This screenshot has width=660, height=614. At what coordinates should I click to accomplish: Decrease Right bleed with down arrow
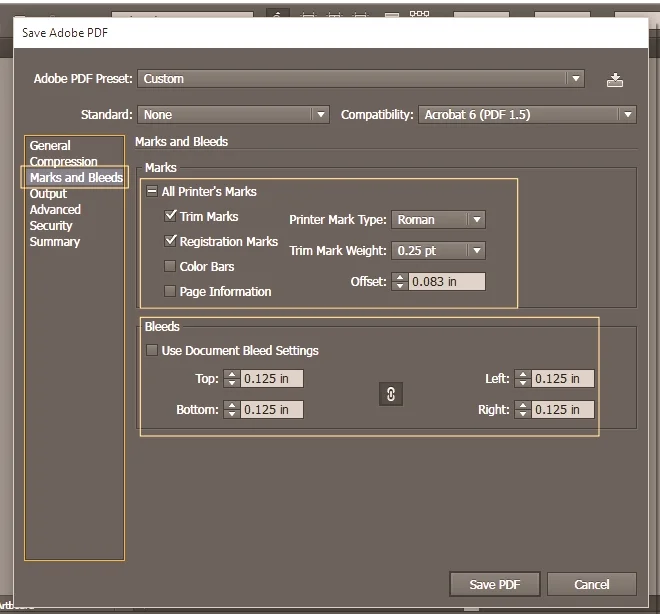click(x=523, y=414)
